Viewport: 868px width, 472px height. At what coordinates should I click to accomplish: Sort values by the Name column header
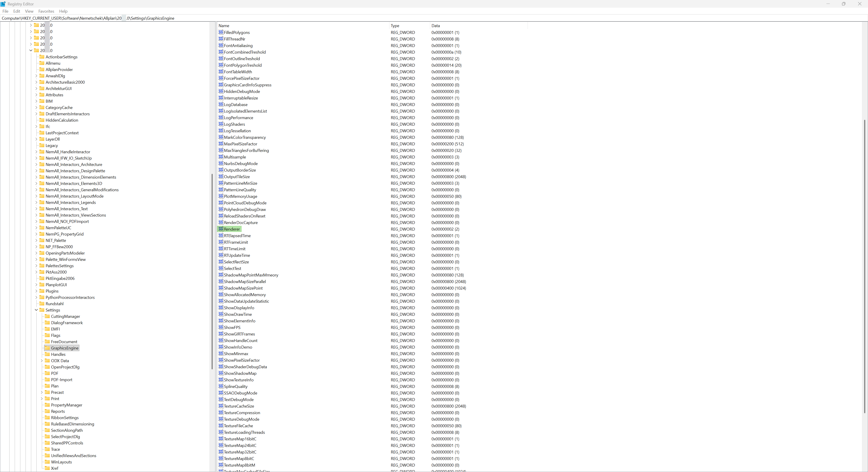303,26
